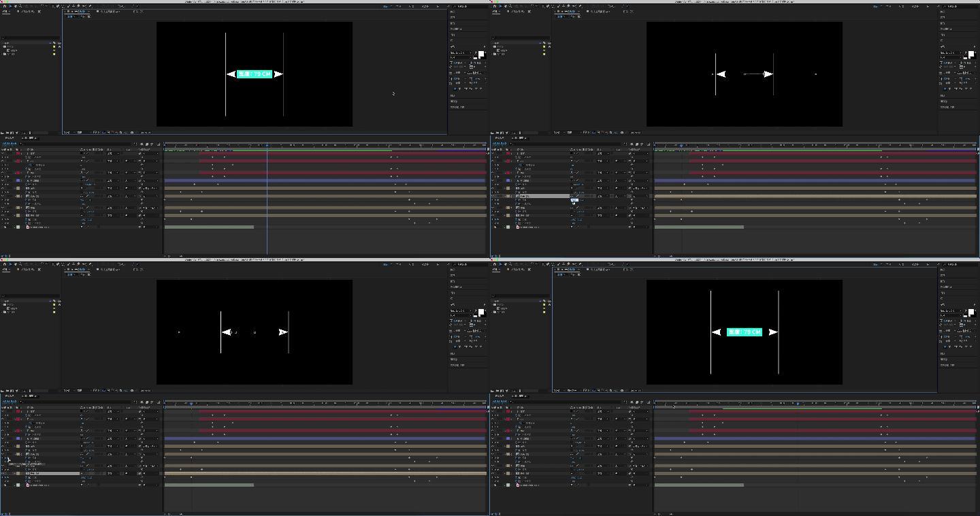Select left white vertical line in bottom-right viewer
This screenshot has height=516, width=980.
(711, 332)
